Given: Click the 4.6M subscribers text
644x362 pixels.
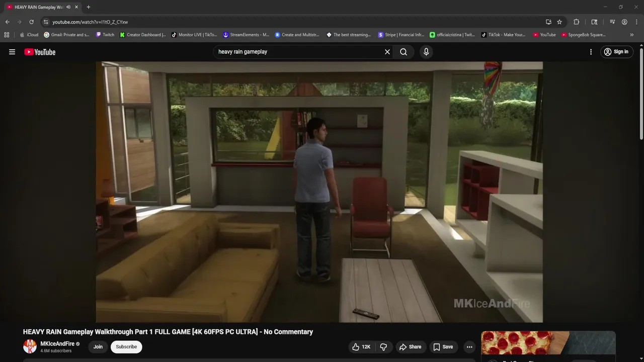Looking at the screenshot, I should pos(56,351).
